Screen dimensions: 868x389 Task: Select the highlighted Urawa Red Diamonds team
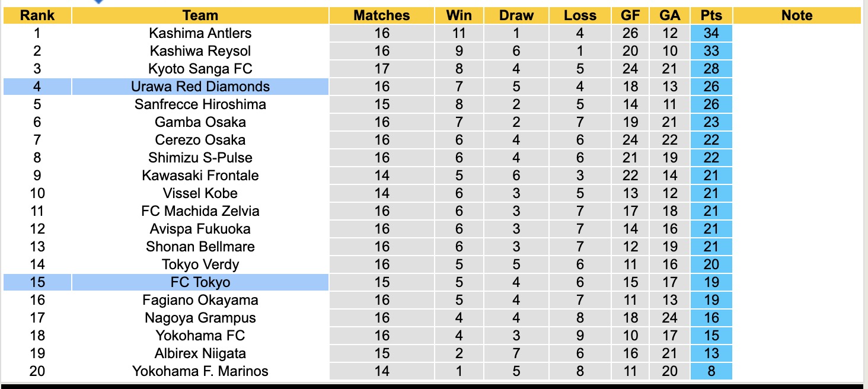click(x=200, y=87)
